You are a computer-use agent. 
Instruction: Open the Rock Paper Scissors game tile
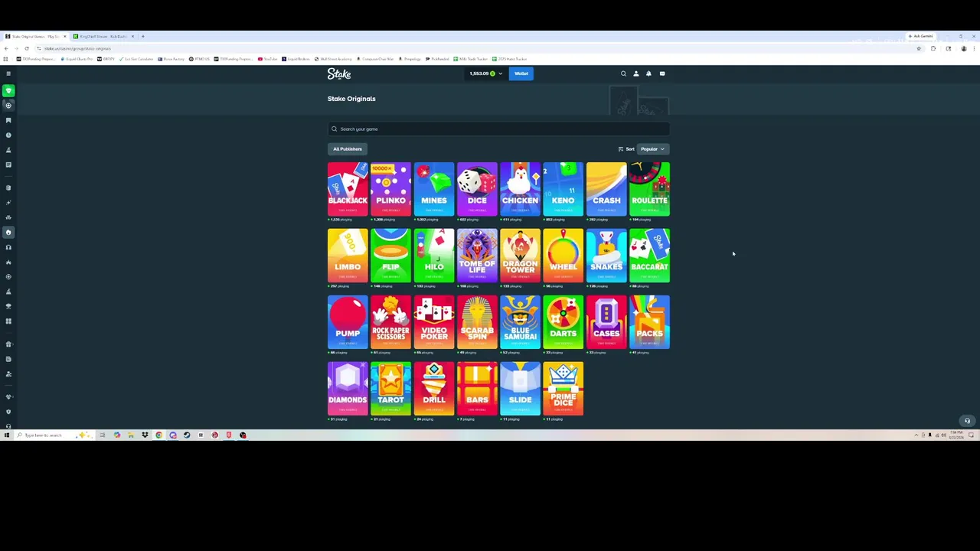click(x=390, y=321)
